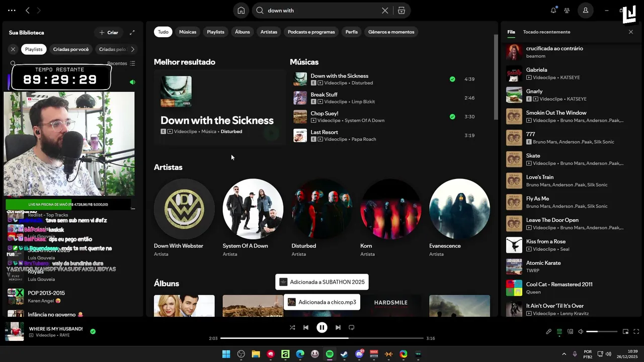Open the Down With Webster artist
Image resolution: width=644 pixels, height=362 pixels.
click(x=184, y=217)
